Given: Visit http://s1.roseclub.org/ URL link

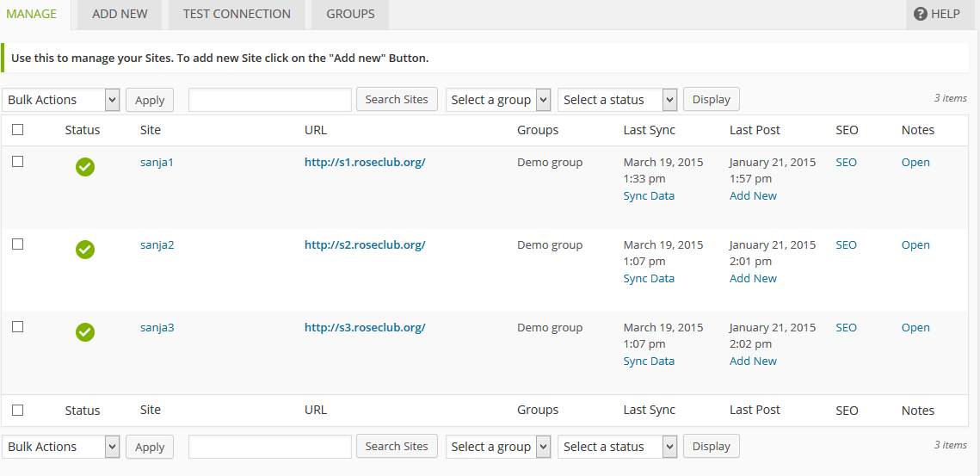Looking at the screenshot, I should 365,162.
